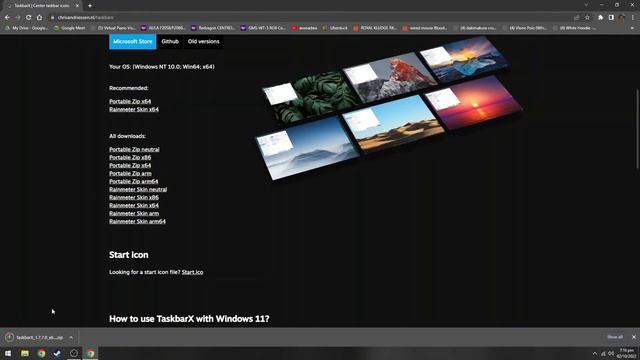Screen dimensions: 640x360
Task: Open the Chrome three-dot menu
Action: (633, 18)
